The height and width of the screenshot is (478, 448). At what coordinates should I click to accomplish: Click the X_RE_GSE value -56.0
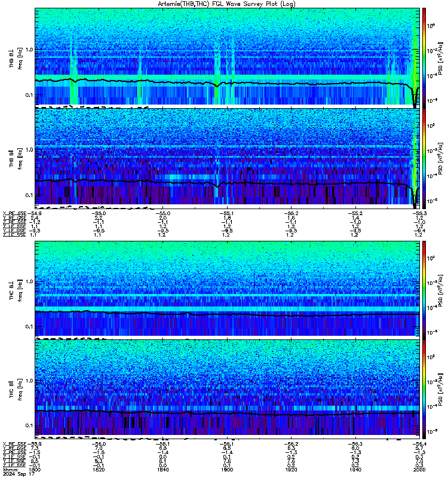coord(99,444)
